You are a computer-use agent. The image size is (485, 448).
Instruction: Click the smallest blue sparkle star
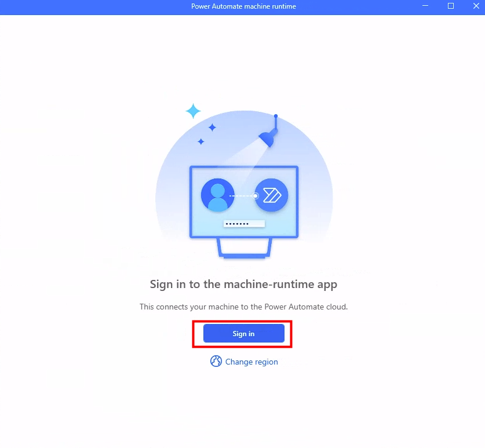[201, 141]
